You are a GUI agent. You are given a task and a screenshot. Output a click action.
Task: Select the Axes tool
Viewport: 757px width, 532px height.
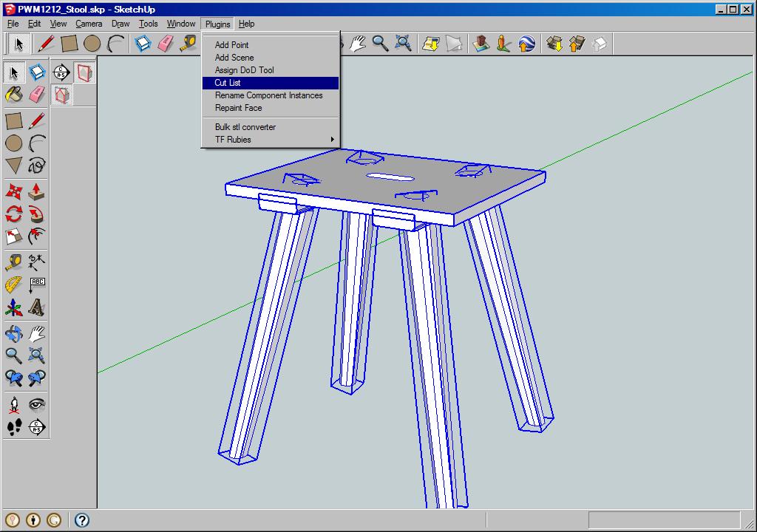point(14,307)
